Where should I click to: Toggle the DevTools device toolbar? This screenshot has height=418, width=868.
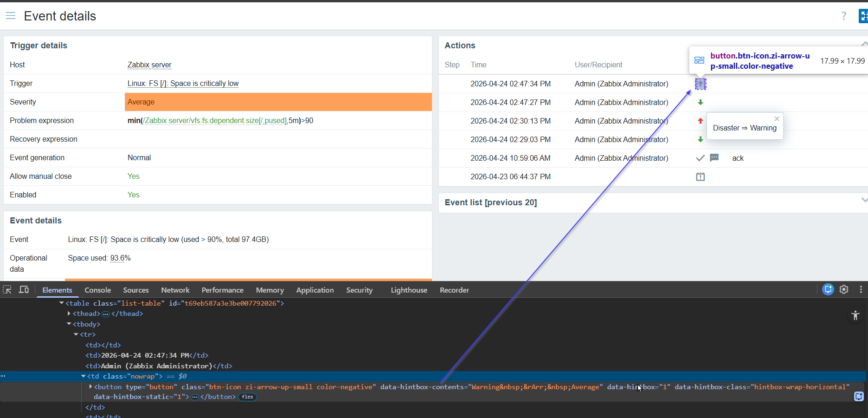24,290
